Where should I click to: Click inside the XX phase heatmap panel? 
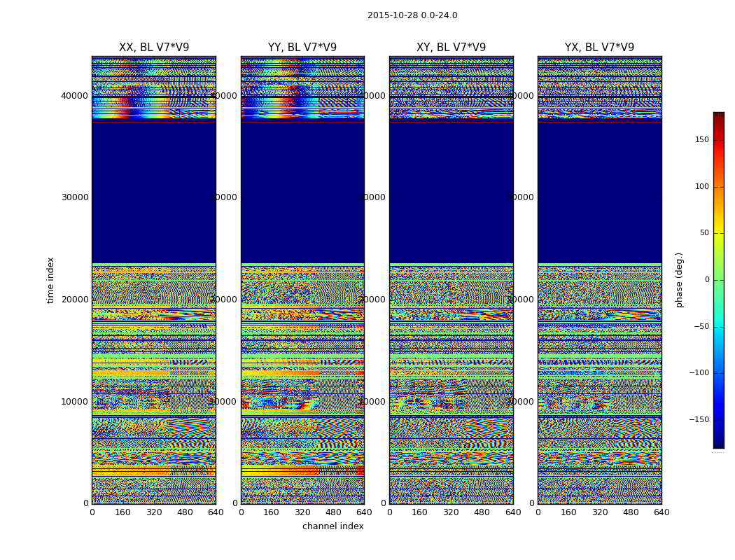154,280
